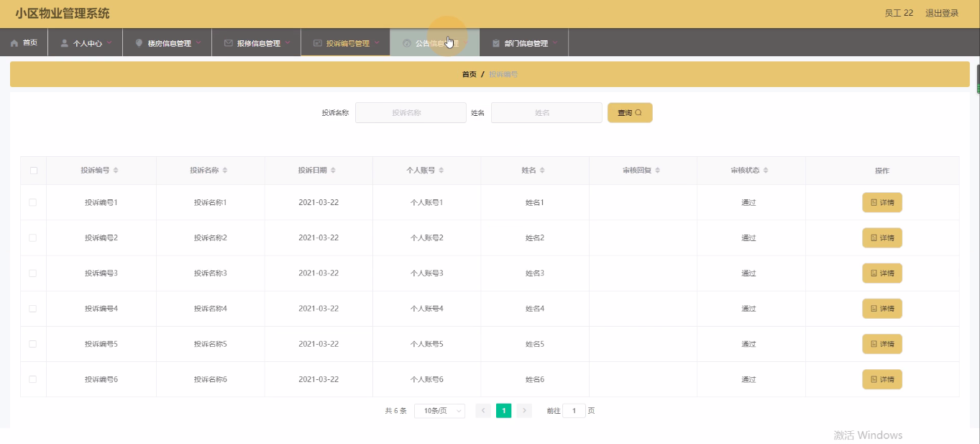Open the 公告信息管理 menu tab
The image size is (980, 444).
tap(434, 43)
